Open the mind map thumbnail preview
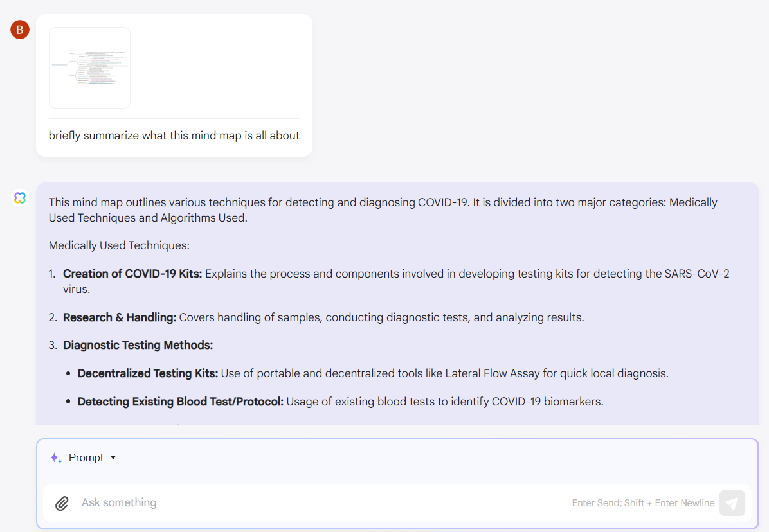This screenshot has width=769, height=532. coord(89,67)
